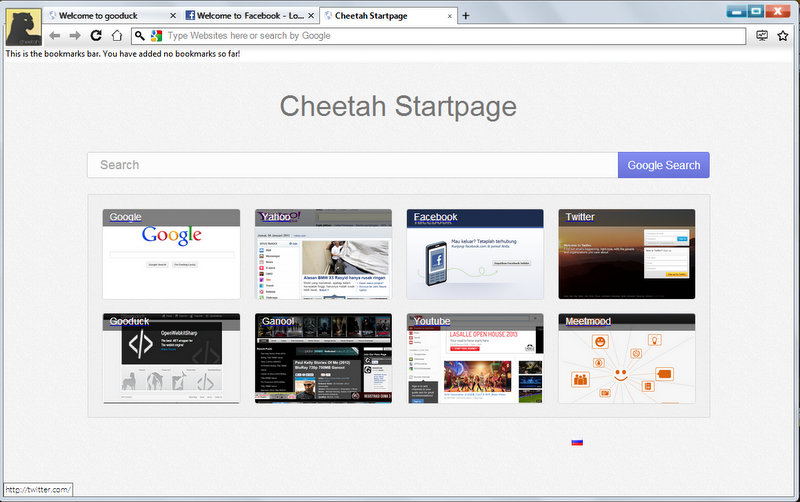Click the Google search engine icon

157,36
